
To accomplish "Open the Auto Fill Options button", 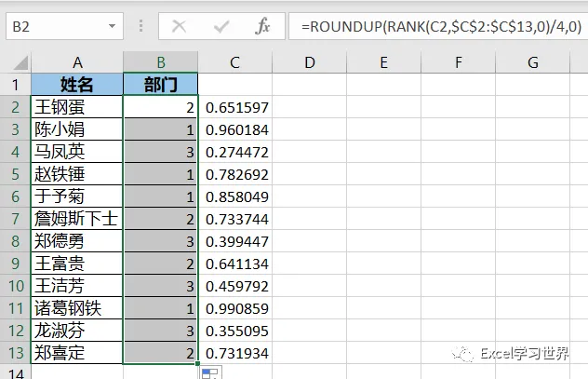I will tap(211, 373).
